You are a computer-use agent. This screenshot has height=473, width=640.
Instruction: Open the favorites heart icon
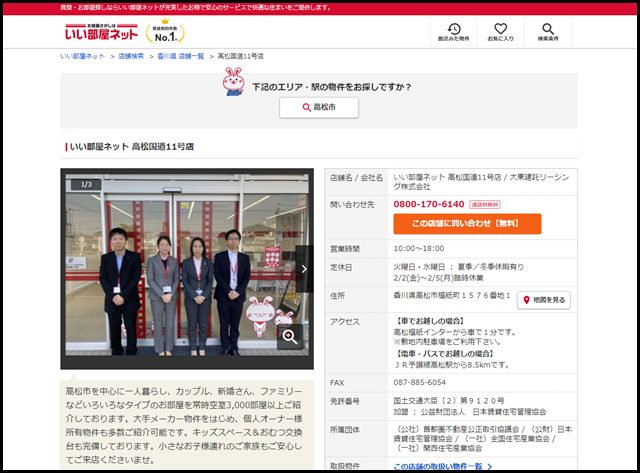(500, 32)
